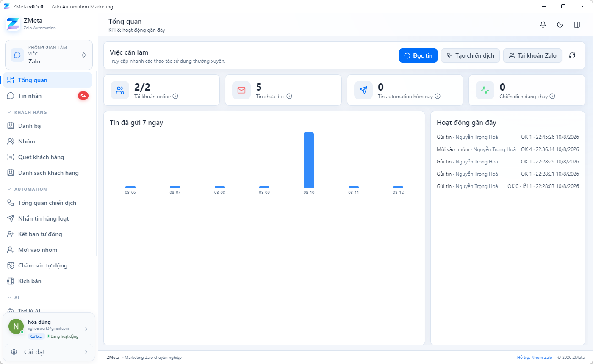
Task: Open Danh bạ contacts page
Action: [x=47, y=126]
